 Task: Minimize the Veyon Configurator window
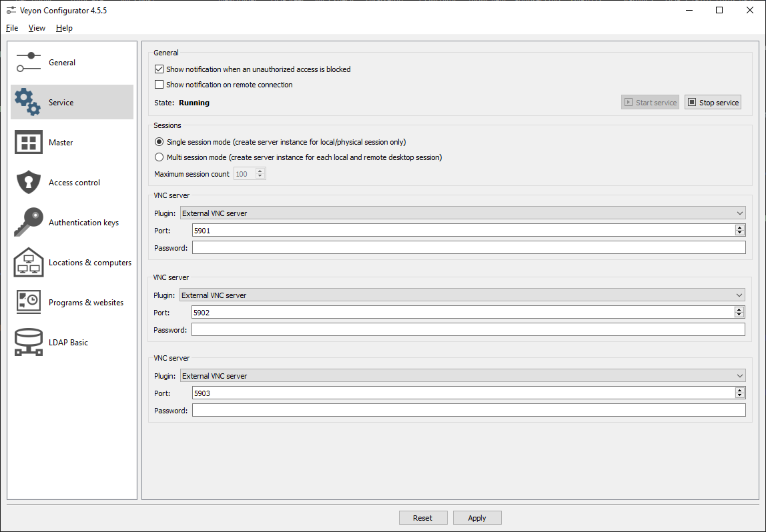(689, 10)
